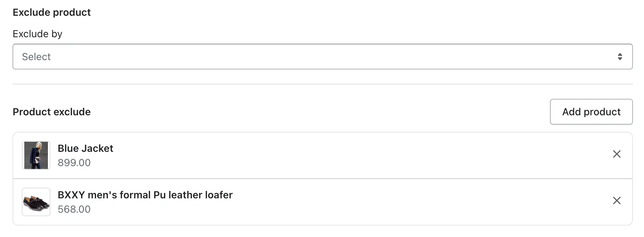Click the separator between the two product rows
The width and height of the screenshot is (644, 237).
coord(322,179)
